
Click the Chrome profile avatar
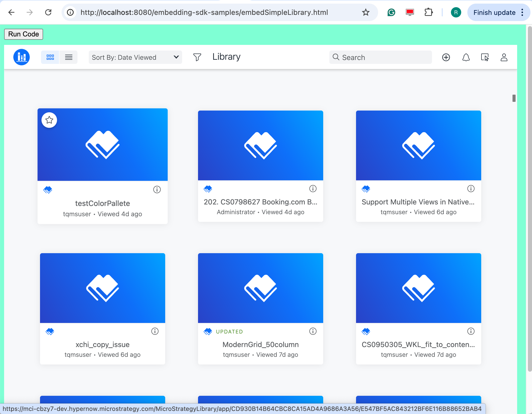(x=456, y=12)
